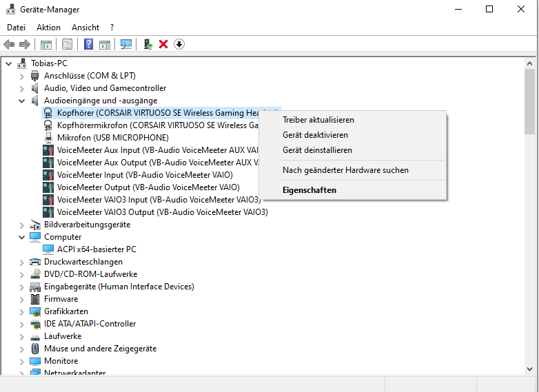The image size is (539, 392).
Task: Click the update driver toolbar icon
Action: (148, 44)
